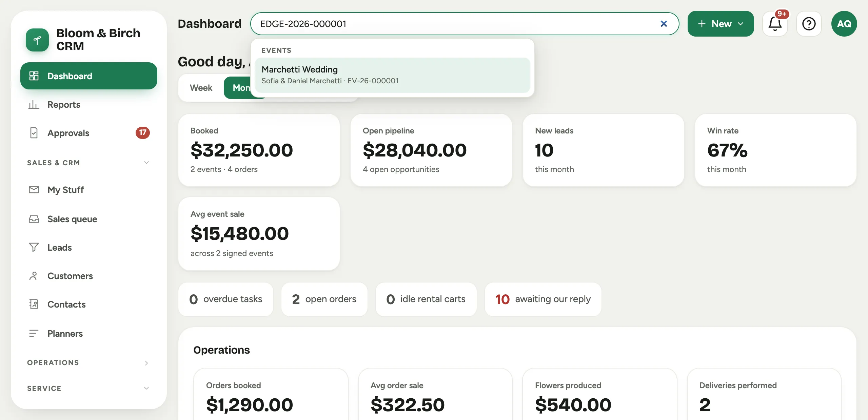Click the Planners lines icon
The width and height of the screenshot is (868, 420).
(x=34, y=333)
